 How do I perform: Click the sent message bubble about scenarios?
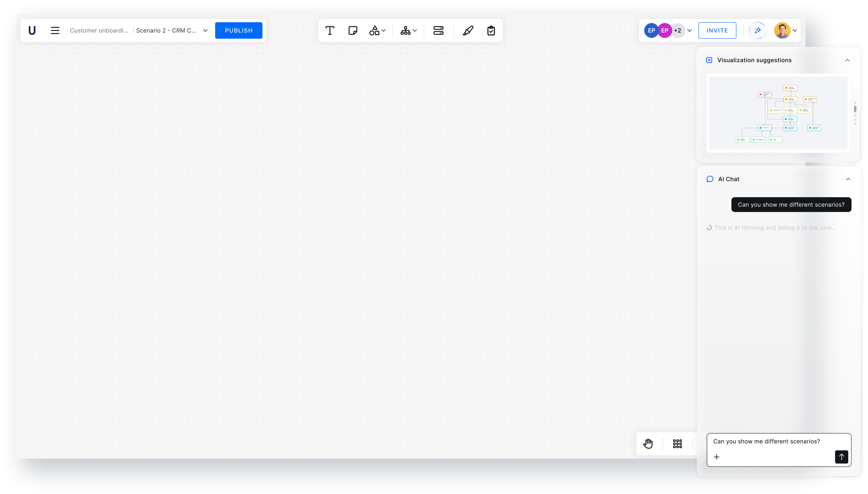791,205
